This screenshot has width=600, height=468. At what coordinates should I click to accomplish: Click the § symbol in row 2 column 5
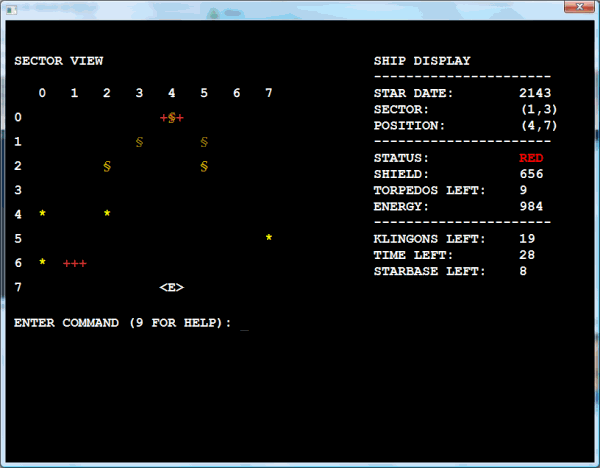204,166
